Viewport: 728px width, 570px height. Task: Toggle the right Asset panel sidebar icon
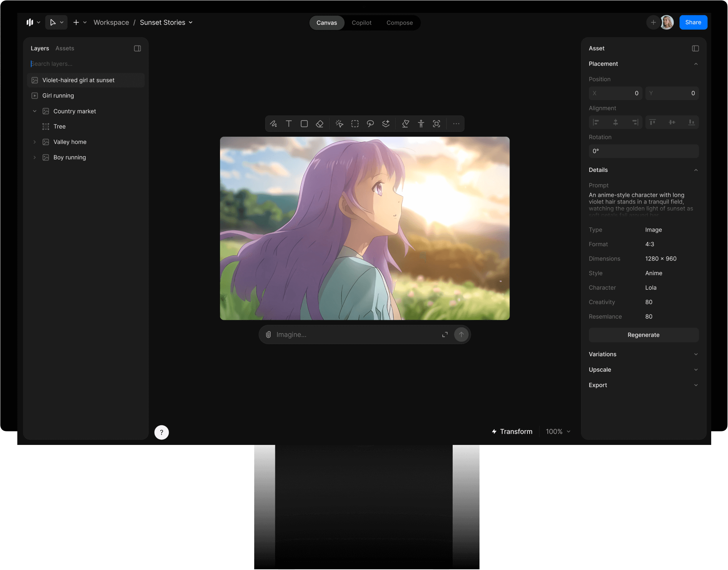pyautogui.click(x=695, y=48)
